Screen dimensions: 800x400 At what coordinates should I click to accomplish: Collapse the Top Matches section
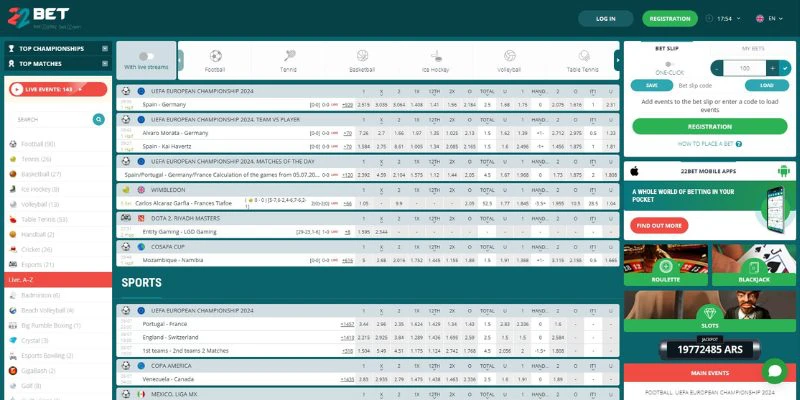point(105,64)
